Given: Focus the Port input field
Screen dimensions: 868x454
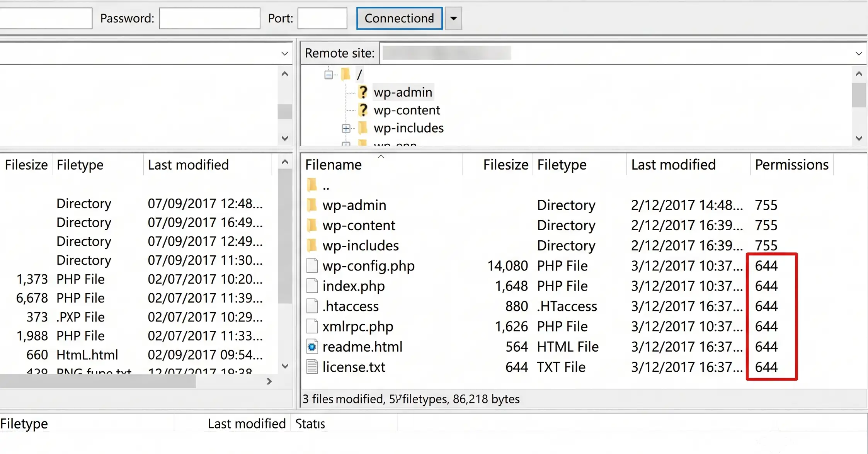Looking at the screenshot, I should pyautogui.click(x=322, y=18).
